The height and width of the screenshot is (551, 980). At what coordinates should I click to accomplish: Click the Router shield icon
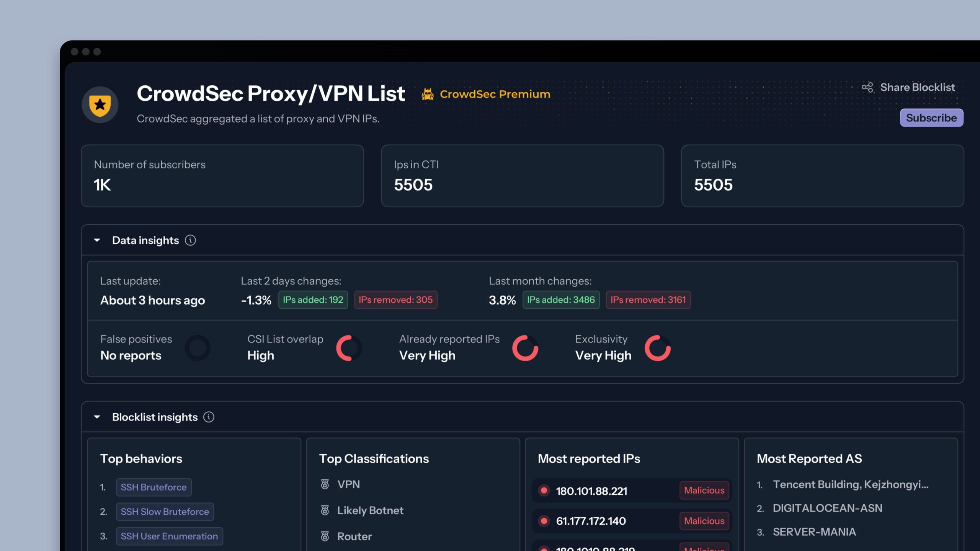[x=326, y=536]
